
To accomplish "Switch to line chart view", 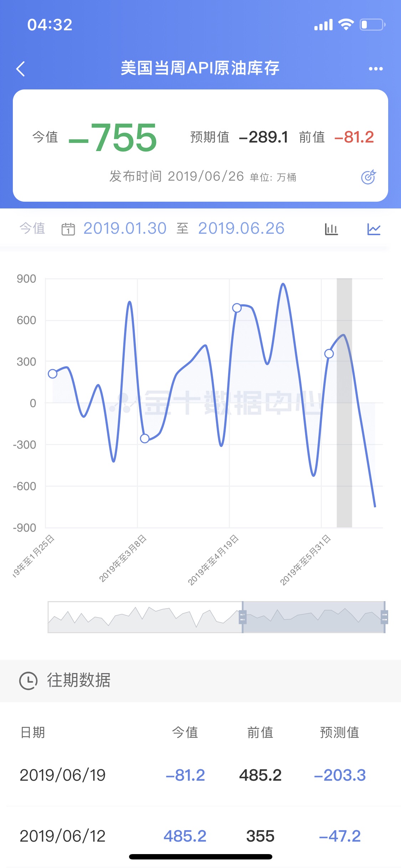I will pos(374,229).
